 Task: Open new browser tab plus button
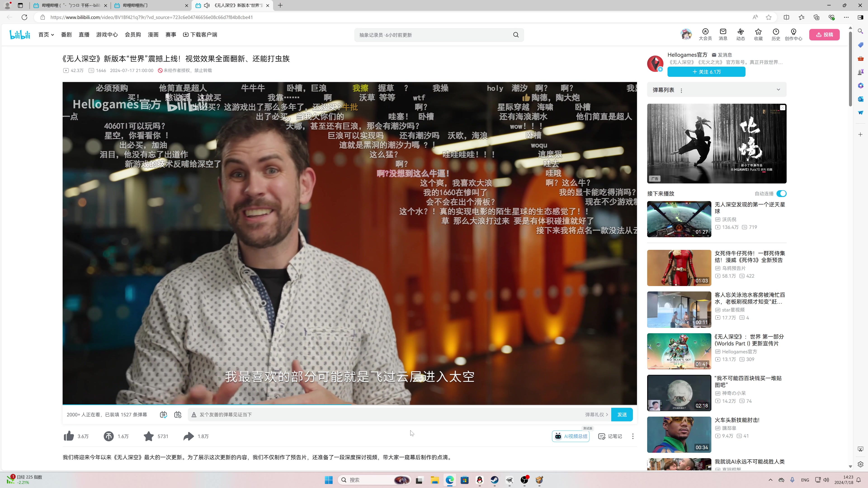point(280,5)
